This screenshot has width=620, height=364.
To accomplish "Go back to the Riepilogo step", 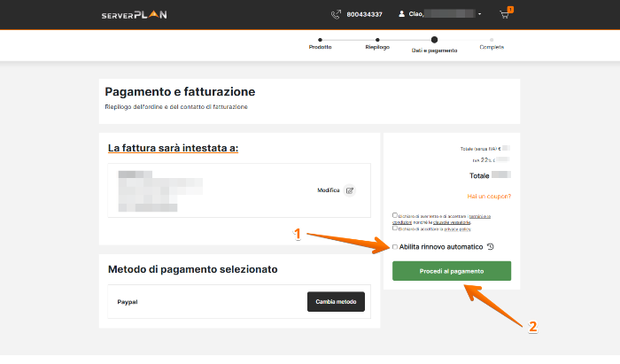I will 377,40.
